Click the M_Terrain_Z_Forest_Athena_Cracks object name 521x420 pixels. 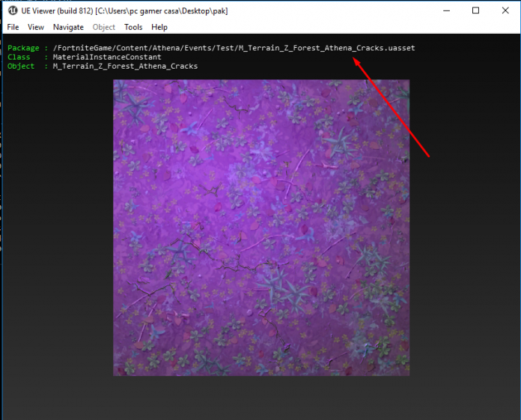(125, 66)
